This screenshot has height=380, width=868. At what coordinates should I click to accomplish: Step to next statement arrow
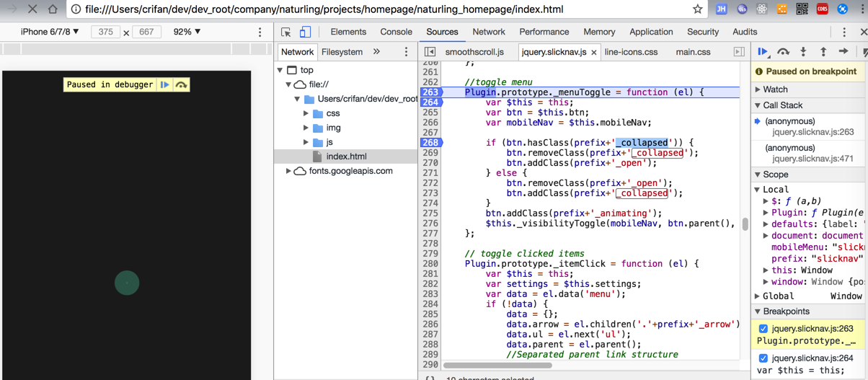[x=843, y=52]
